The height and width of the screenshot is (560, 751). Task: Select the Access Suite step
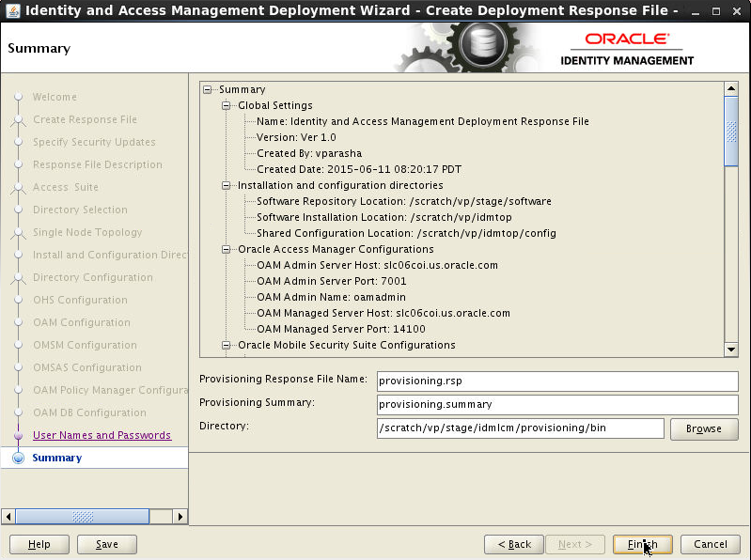(x=65, y=187)
